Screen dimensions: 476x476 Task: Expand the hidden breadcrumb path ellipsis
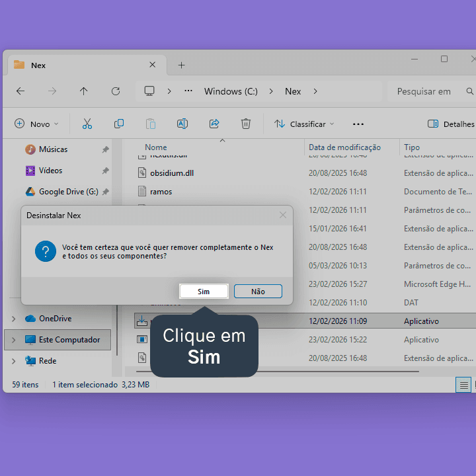point(188,91)
